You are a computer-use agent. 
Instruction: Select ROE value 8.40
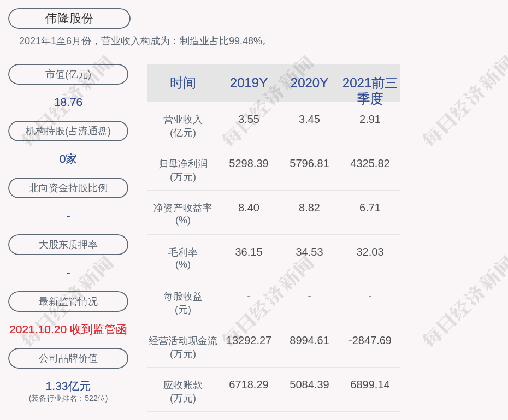pos(249,208)
